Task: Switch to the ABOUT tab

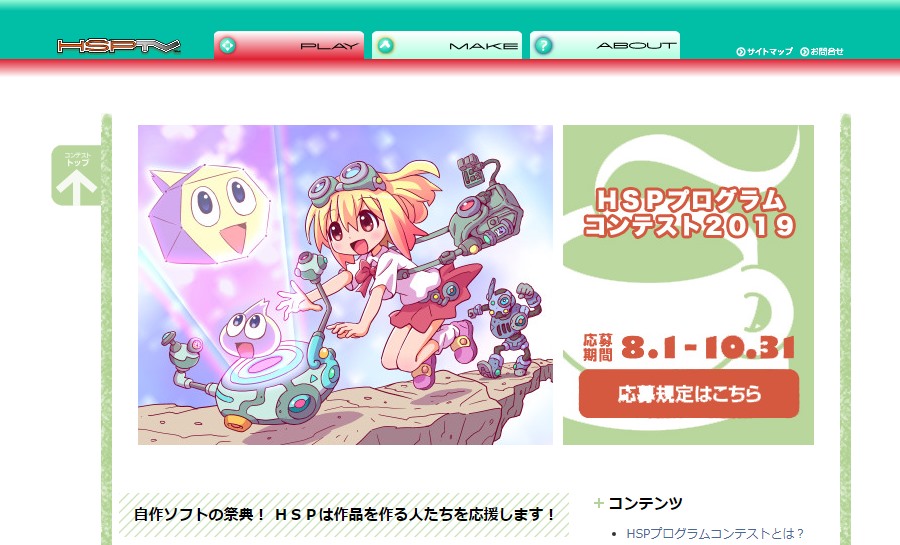Action: pyautogui.click(x=604, y=45)
